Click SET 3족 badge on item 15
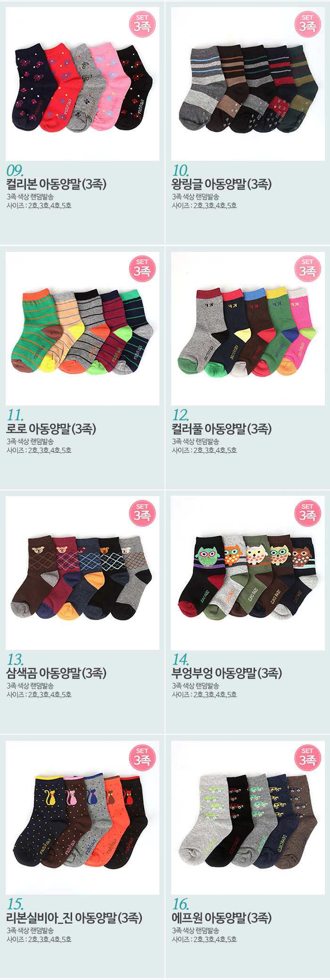Image resolution: width=330 pixels, height=980 pixels. [142, 757]
